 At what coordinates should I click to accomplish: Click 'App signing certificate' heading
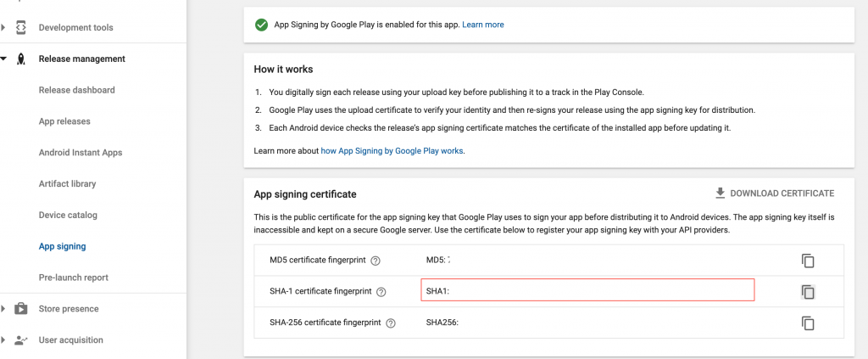click(305, 194)
